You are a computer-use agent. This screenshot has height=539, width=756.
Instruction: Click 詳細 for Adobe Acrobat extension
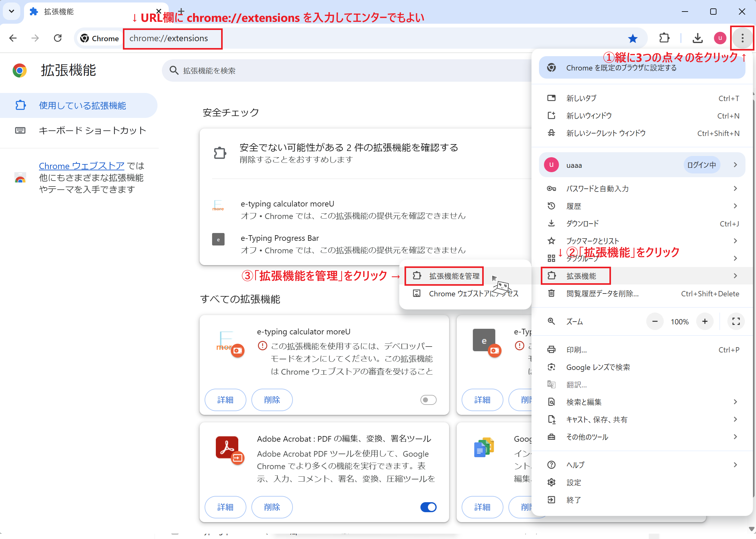[x=225, y=507]
